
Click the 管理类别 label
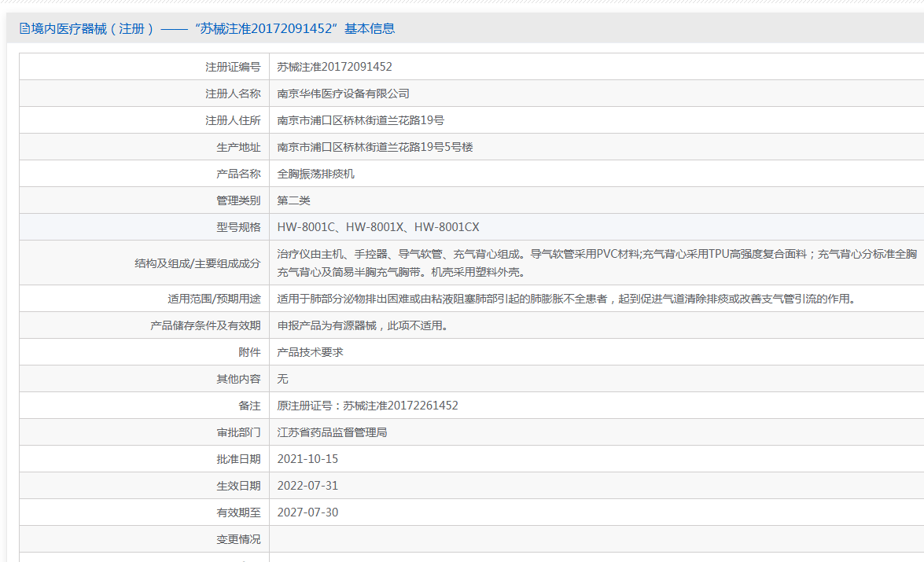click(238, 200)
